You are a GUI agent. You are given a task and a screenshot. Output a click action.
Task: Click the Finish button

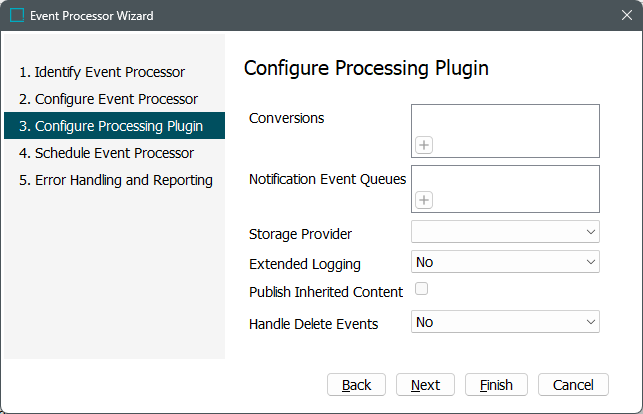pos(496,385)
